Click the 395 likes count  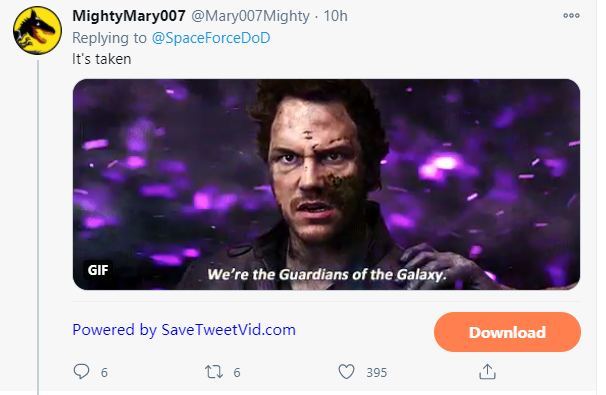[x=376, y=373]
